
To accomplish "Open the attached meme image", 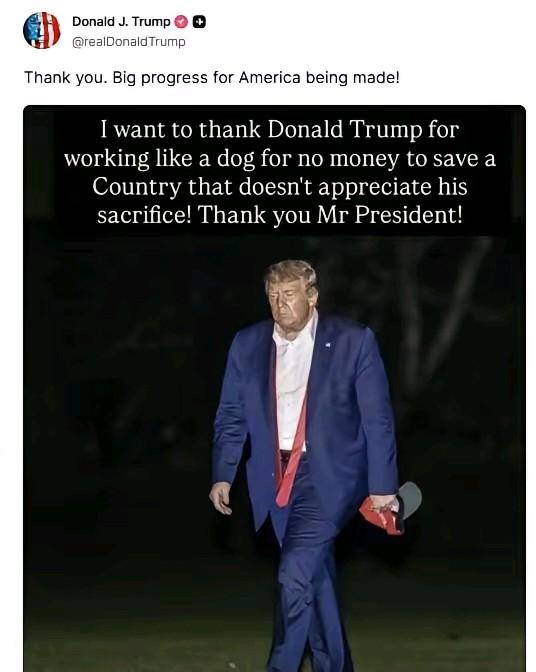I will (x=274, y=388).
